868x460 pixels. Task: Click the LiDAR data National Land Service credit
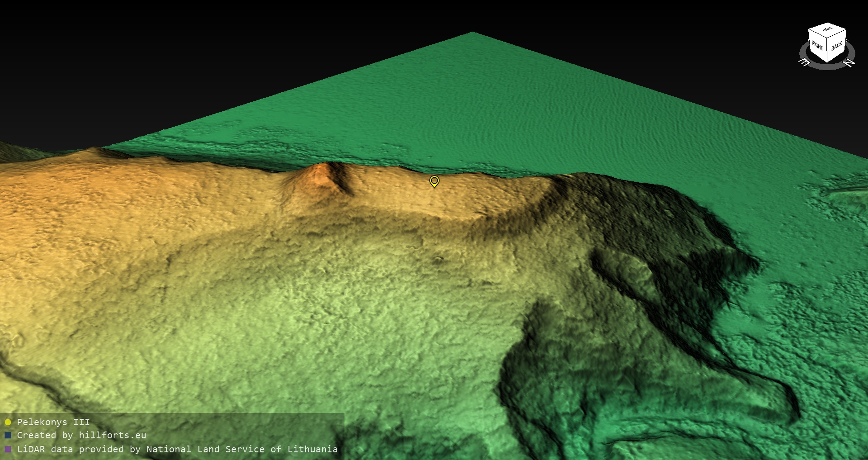177,450
